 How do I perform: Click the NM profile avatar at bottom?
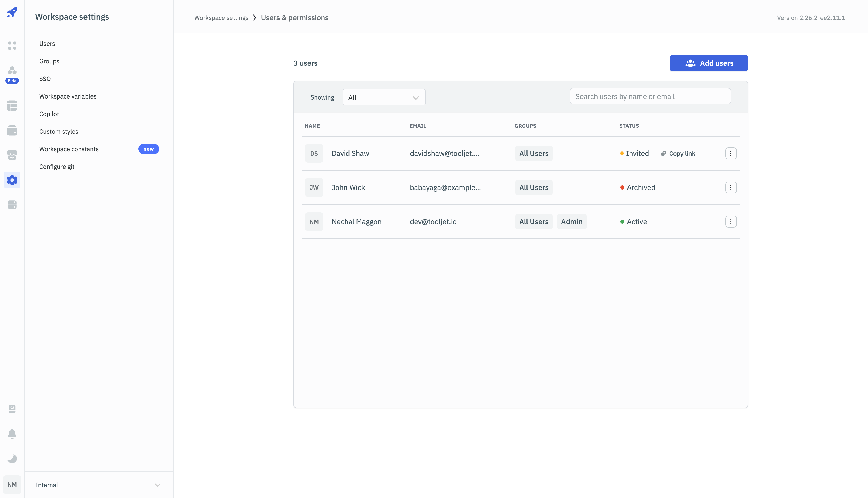click(12, 485)
